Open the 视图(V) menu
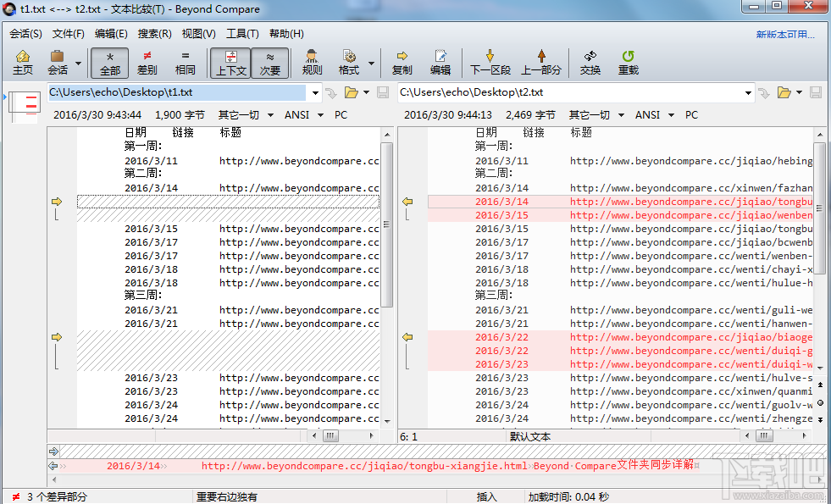This screenshot has width=831, height=504. tap(197, 33)
